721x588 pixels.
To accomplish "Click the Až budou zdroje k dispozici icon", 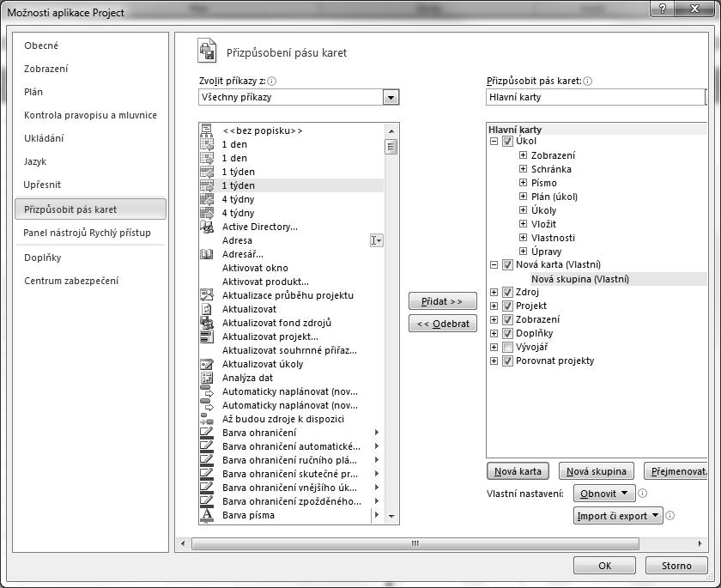I will click(x=207, y=419).
